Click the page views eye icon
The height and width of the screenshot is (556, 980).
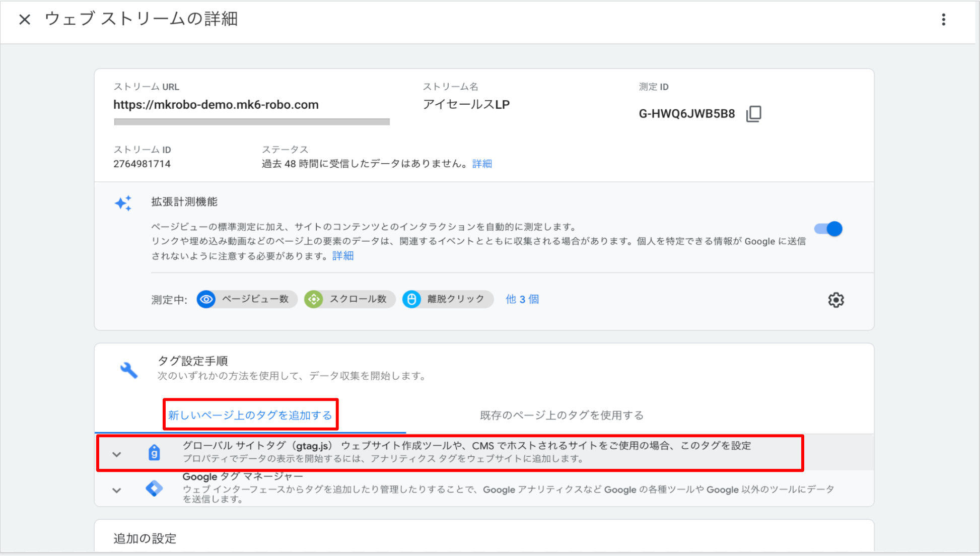(x=206, y=299)
